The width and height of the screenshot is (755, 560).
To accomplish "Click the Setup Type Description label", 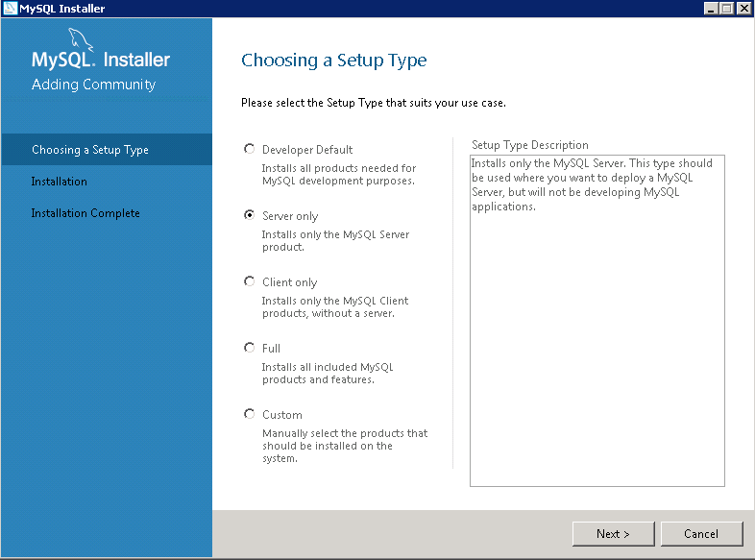I will pos(529,145).
